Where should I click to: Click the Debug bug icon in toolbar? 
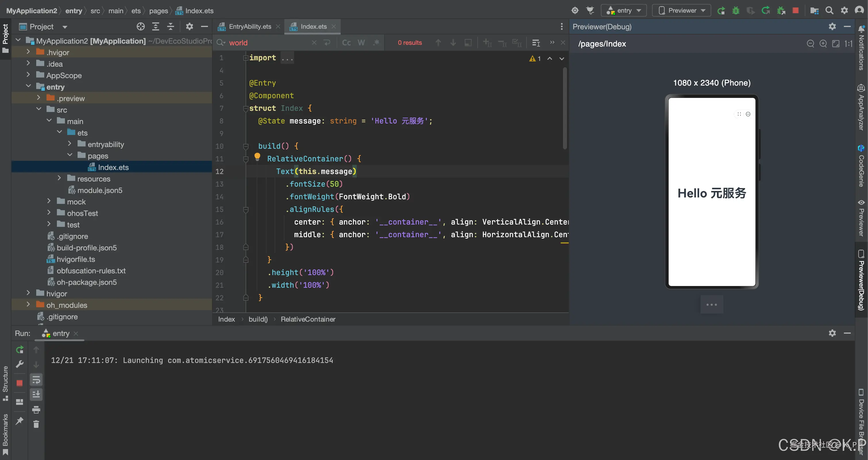click(x=736, y=11)
